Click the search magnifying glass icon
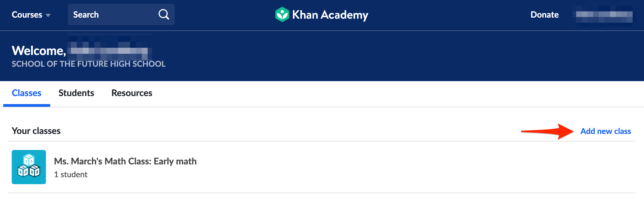644x221 pixels. [164, 14]
